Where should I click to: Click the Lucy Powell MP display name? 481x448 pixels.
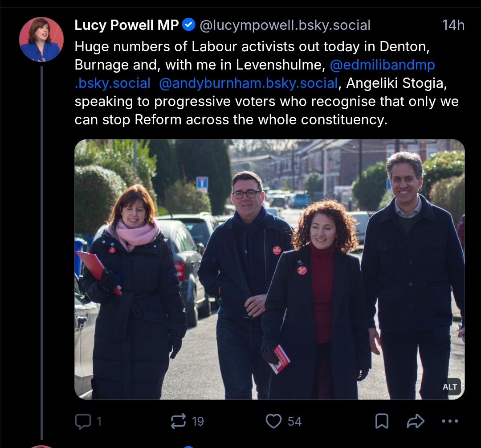[126, 25]
